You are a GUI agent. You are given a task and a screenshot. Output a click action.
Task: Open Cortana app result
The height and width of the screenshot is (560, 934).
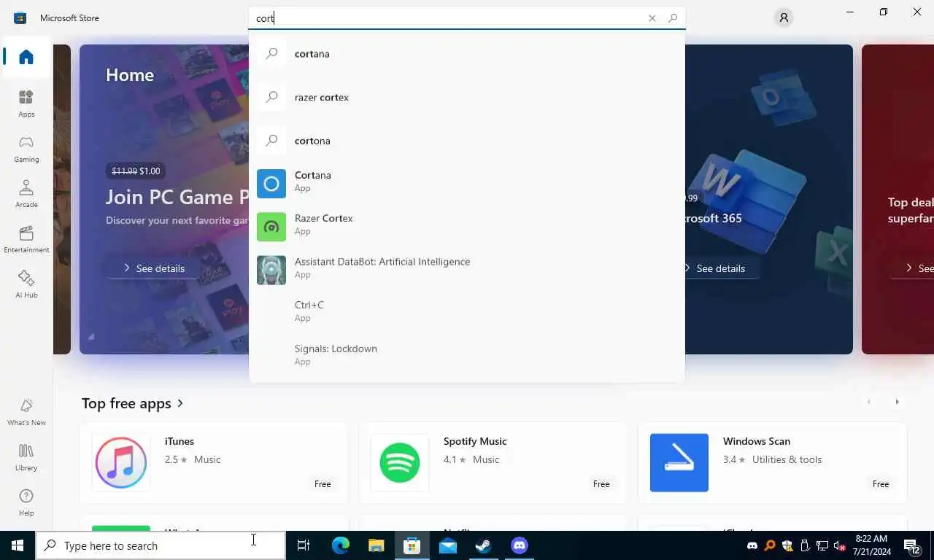click(x=467, y=182)
